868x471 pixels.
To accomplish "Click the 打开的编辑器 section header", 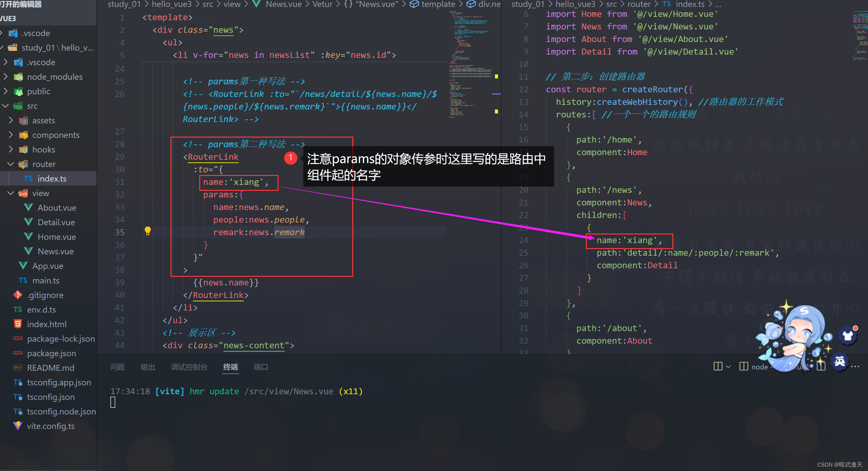I will click(48, 4).
